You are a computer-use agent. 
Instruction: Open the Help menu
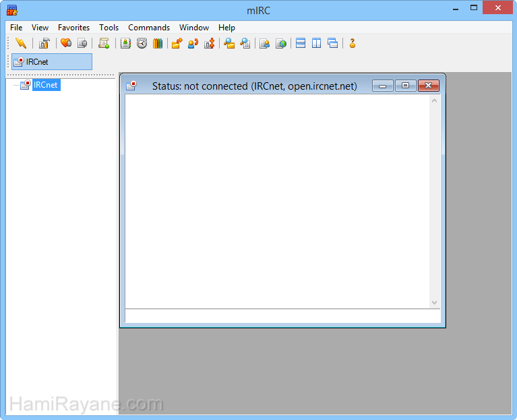[226, 28]
